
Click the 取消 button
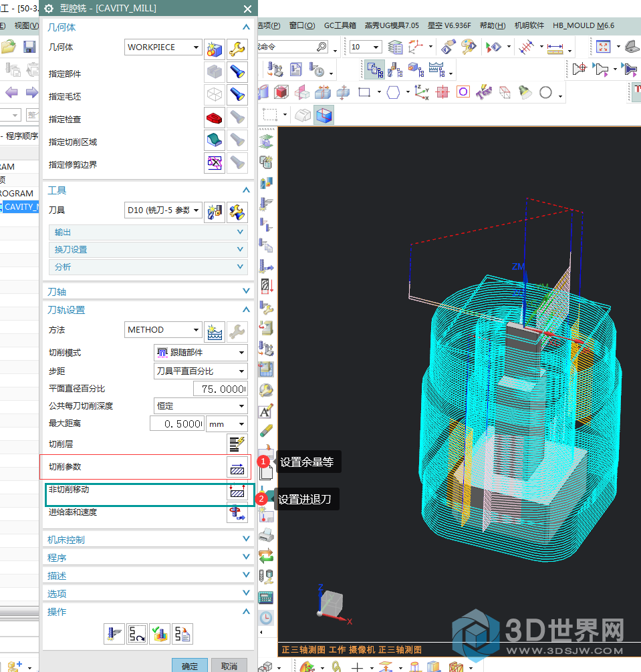pyautogui.click(x=229, y=665)
